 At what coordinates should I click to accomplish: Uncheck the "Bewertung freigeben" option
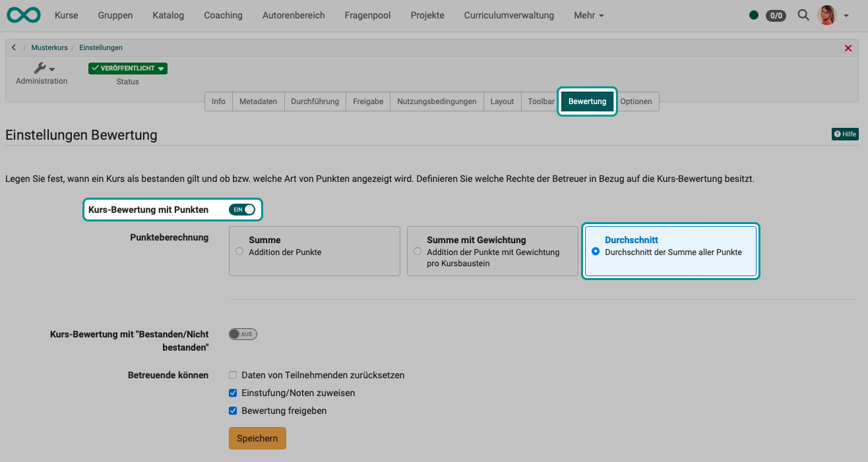pyautogui.click(x=233, y=410)
